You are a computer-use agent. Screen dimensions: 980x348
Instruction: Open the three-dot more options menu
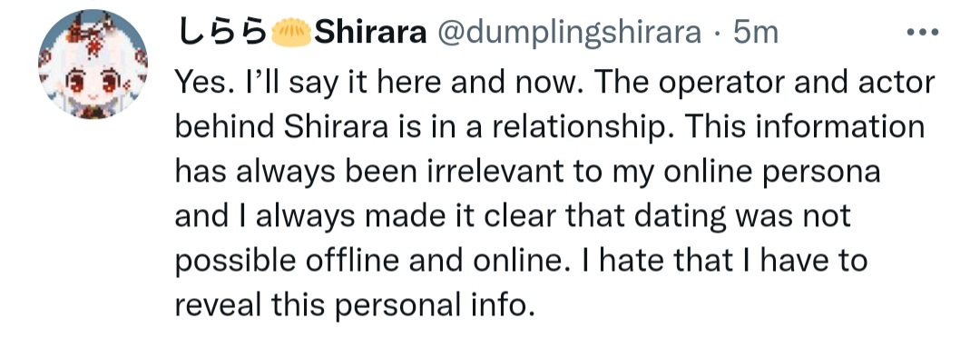922,33
